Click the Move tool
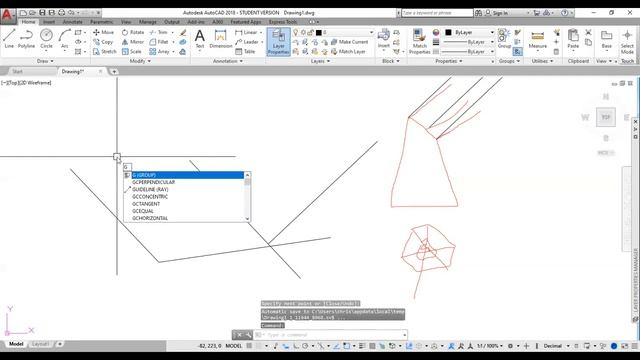The width and height of the screenshot is (640, 360). (104, 32)
